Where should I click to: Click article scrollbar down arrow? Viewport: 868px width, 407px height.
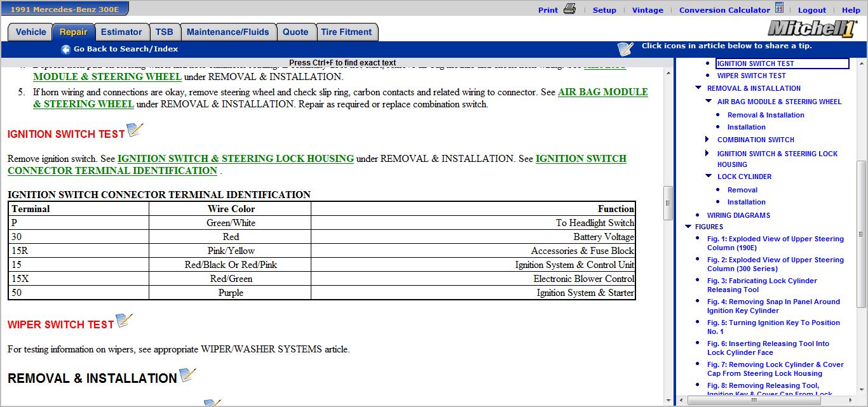point(668,401)
